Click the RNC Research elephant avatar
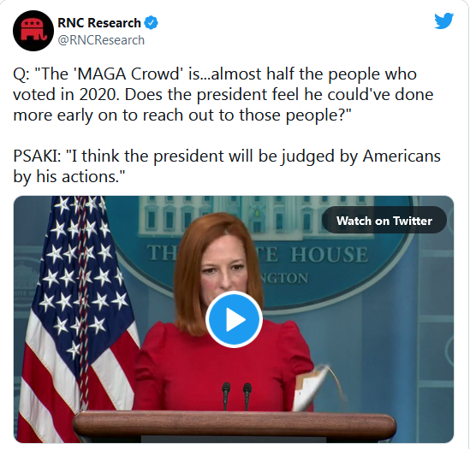 33,31
